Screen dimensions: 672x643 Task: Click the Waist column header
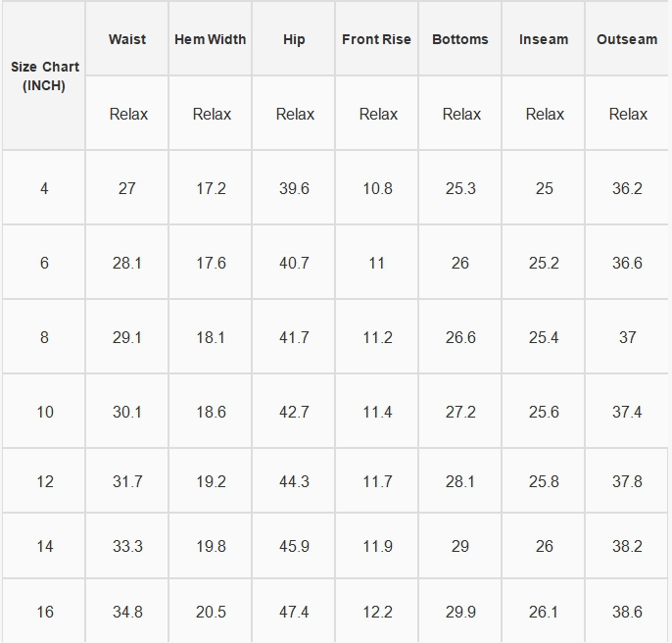click(127, 39)
